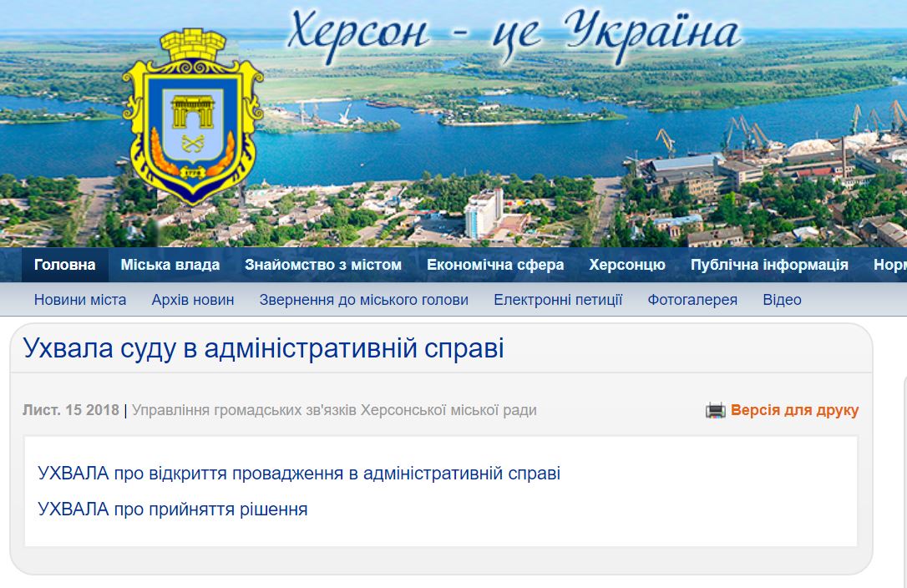Open УХВАЛА про відкриття провадження link
This screenshot has height=588, width=907.
[x=299, y=474]
